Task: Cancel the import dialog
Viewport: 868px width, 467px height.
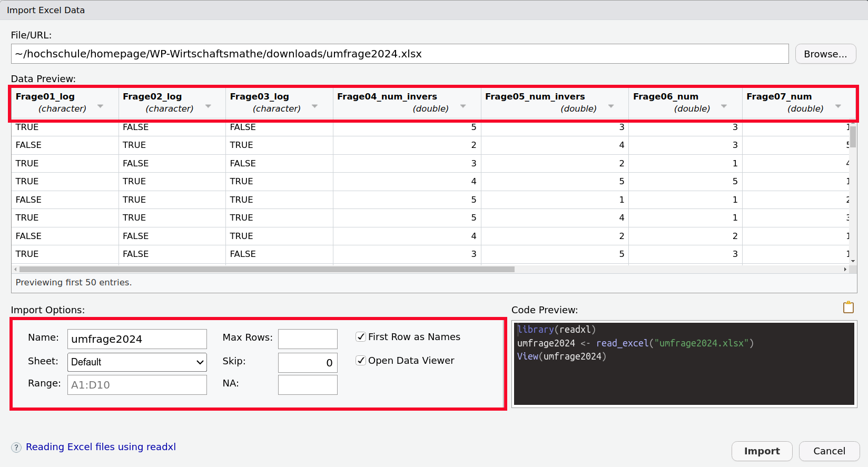Action: (x=828, y=451)
